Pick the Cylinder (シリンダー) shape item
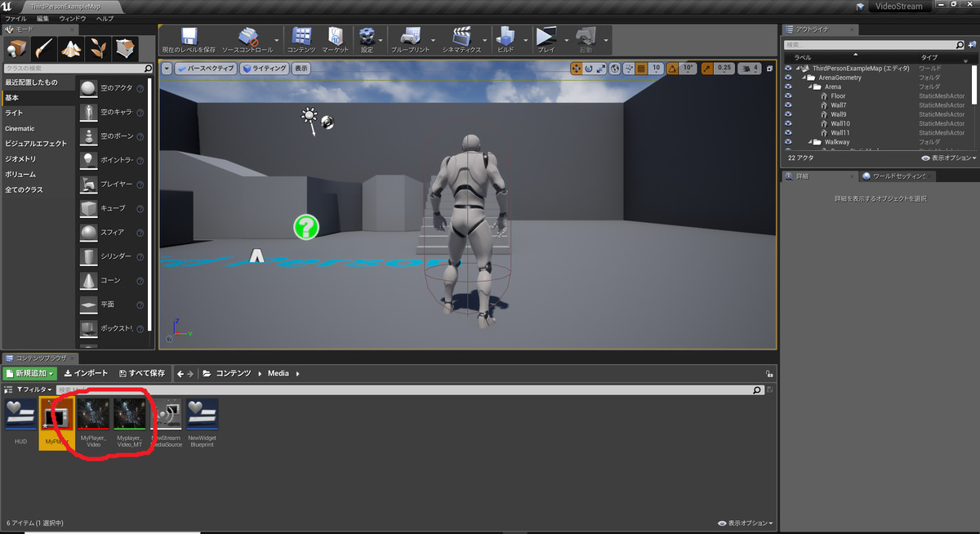Screen dimensions: 980x534 pyautogui.click(x=113, y=256)
